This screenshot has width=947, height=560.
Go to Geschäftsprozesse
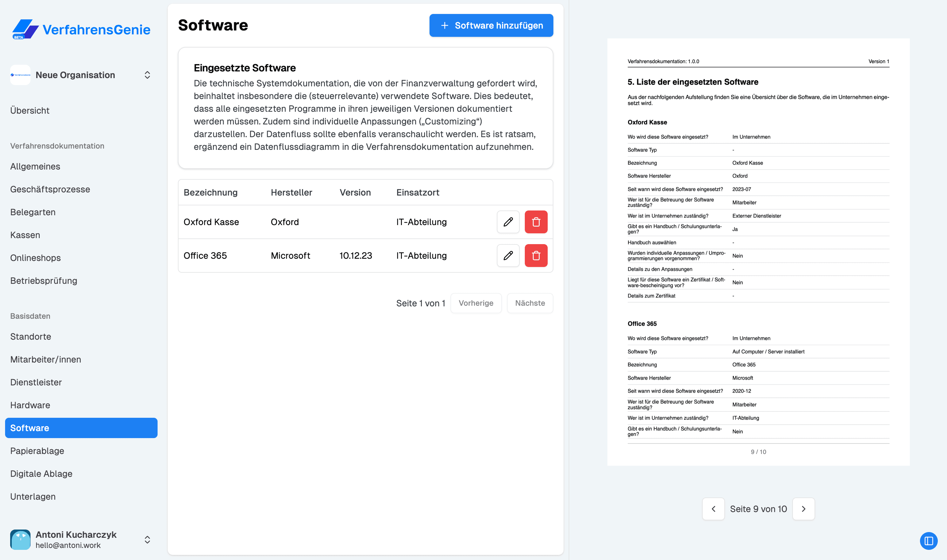(50, 189)
